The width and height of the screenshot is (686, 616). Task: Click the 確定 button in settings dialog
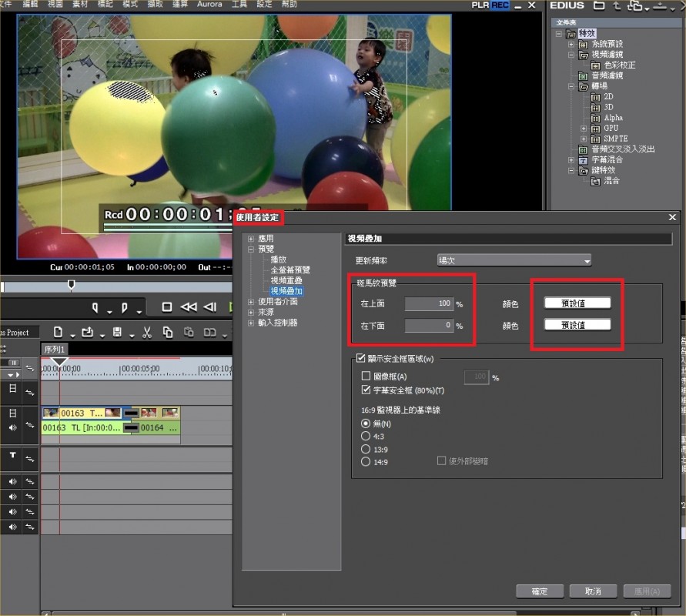tap(540, 591)
